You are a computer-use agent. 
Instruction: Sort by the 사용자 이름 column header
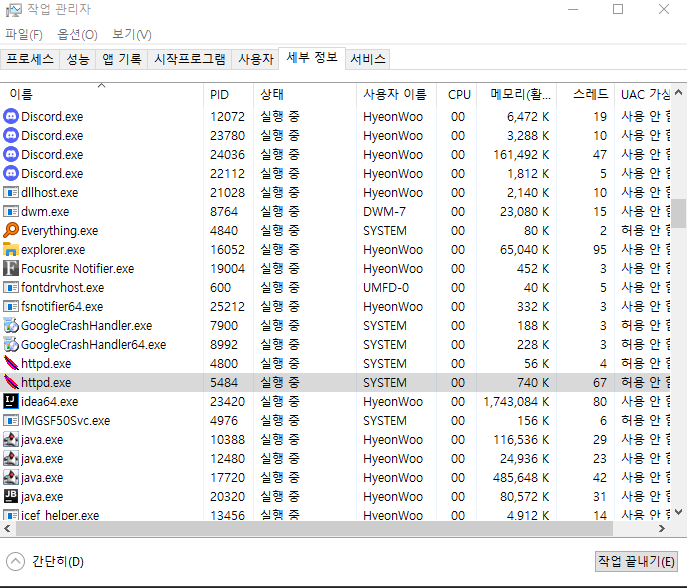tap(396, 94)
